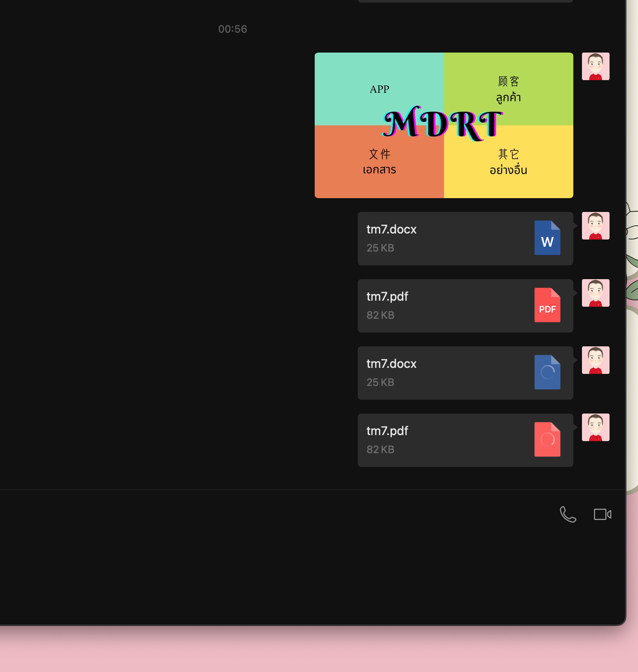Viewport: 638px width, 672px height.
Task: Click the 82 KB size of first tm7.pdf
Action: pyautogui.click(x=380, y=315)
